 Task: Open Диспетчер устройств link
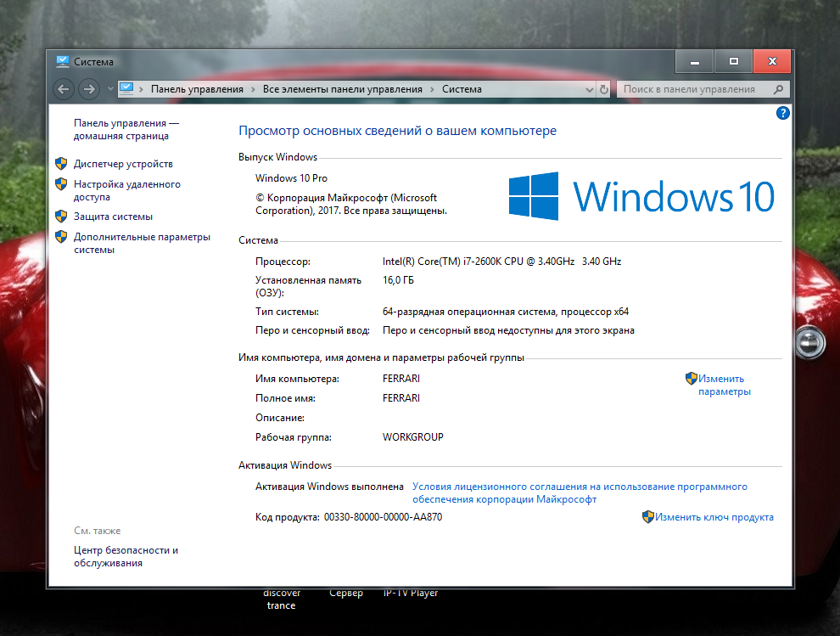123,164
